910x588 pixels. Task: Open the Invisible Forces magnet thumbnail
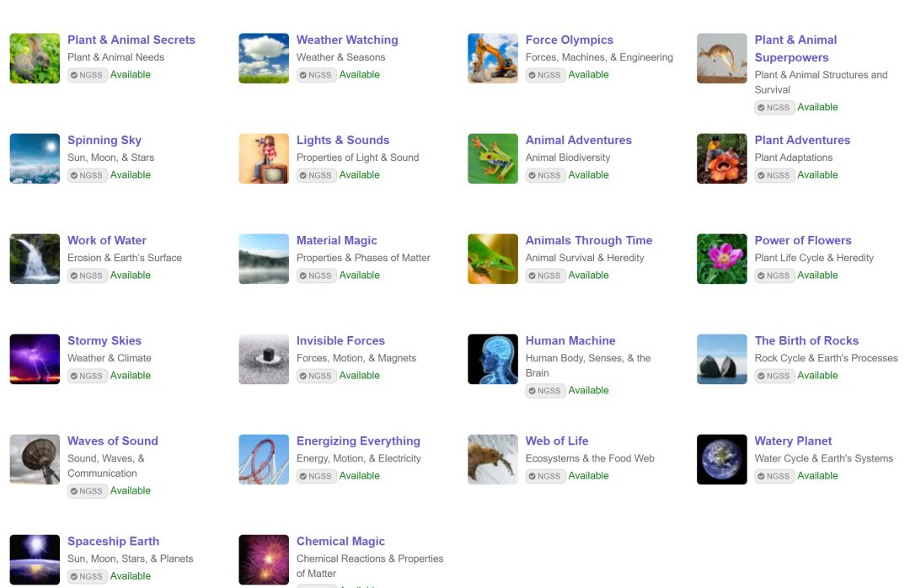point(264,360)
